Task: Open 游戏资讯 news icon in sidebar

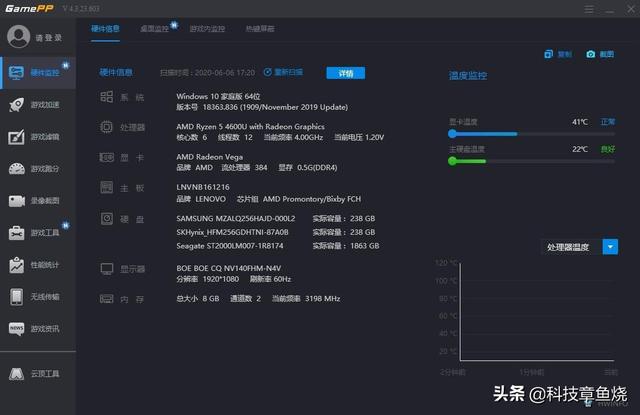Action: [x=16, y=328]
